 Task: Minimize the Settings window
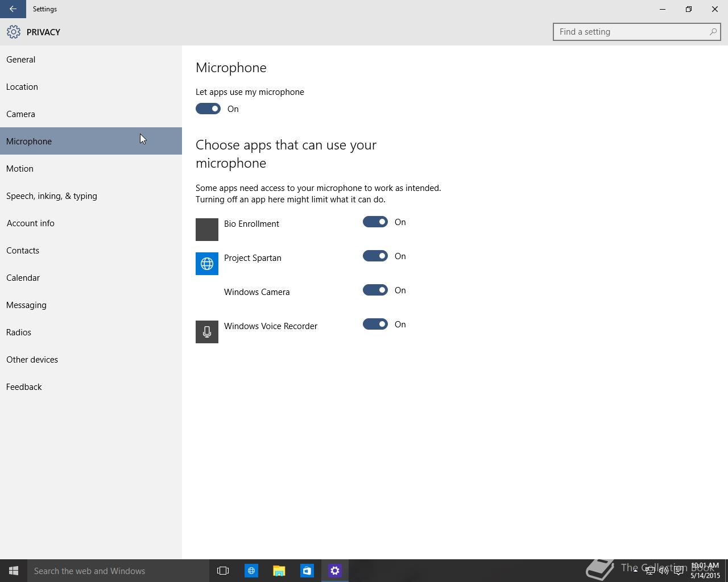[x=663, y=9]
